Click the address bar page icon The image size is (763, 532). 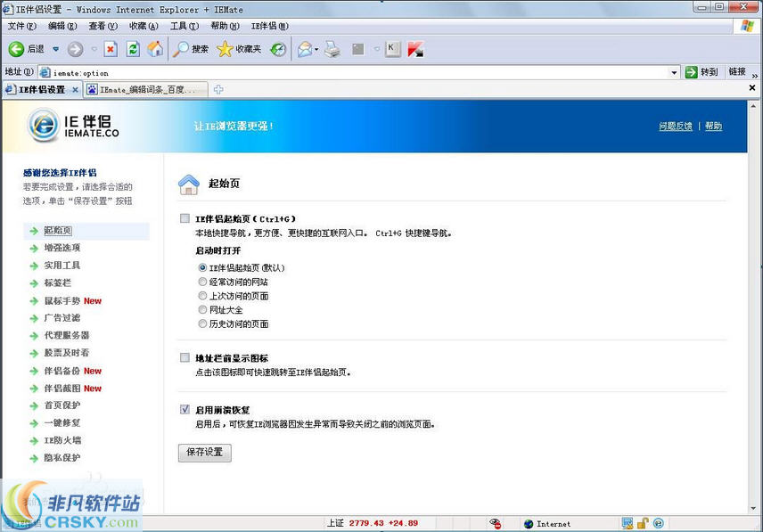tap(45, 72)
